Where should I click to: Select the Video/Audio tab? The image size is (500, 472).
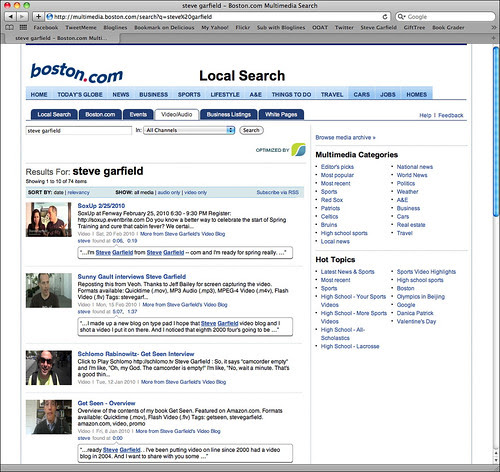pos(177,114)
